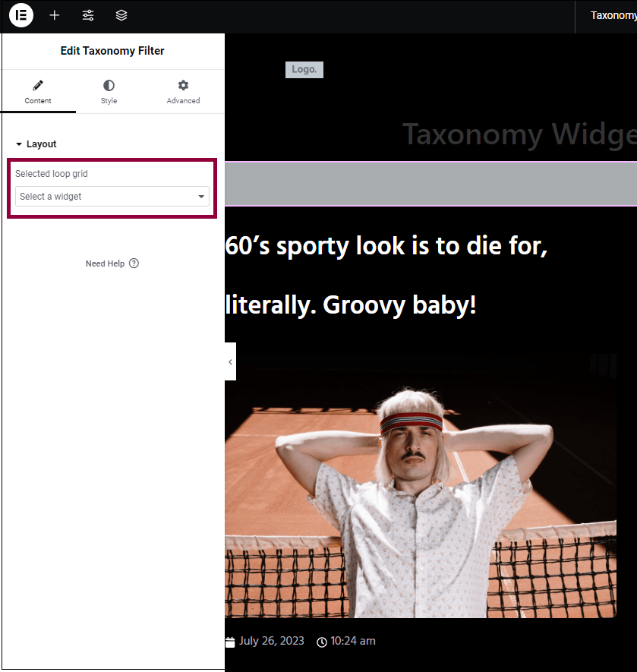Click the July 26, 2023 date link
The width and height of the screenshot is (637, 672).
(271, 641)
